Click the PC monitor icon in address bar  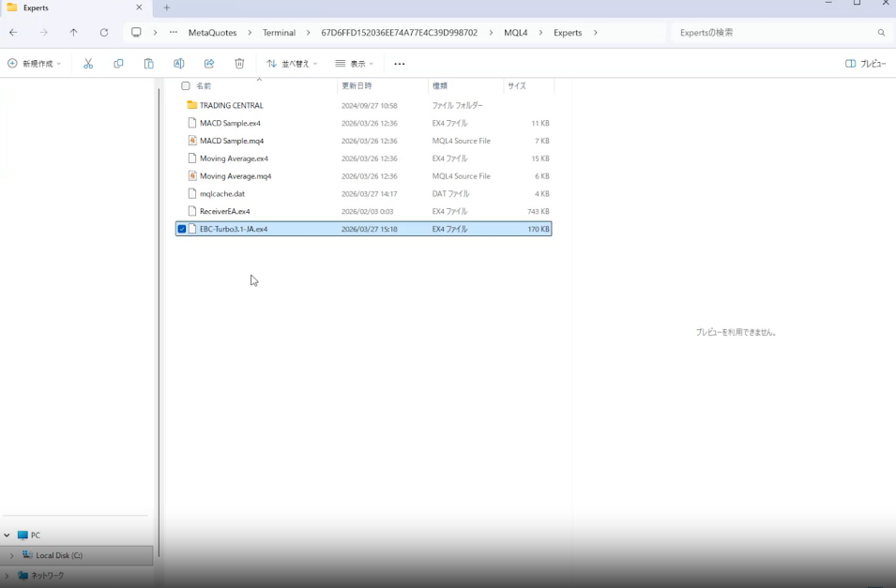click(x=136, y=33)
